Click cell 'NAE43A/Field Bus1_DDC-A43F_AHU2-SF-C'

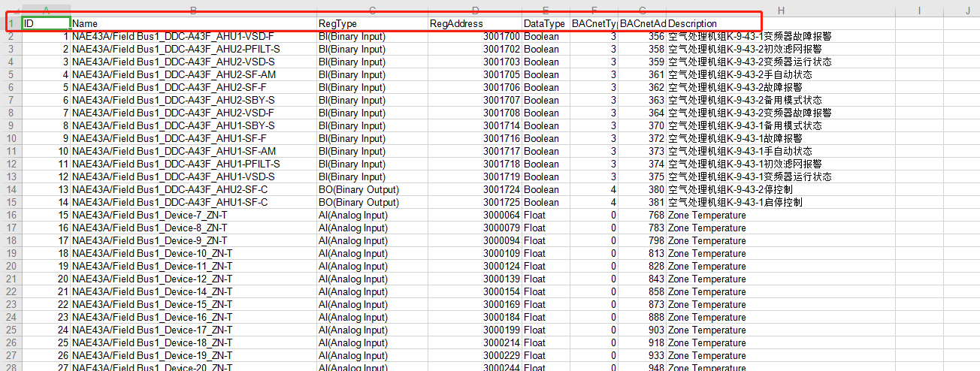(194, 189)
